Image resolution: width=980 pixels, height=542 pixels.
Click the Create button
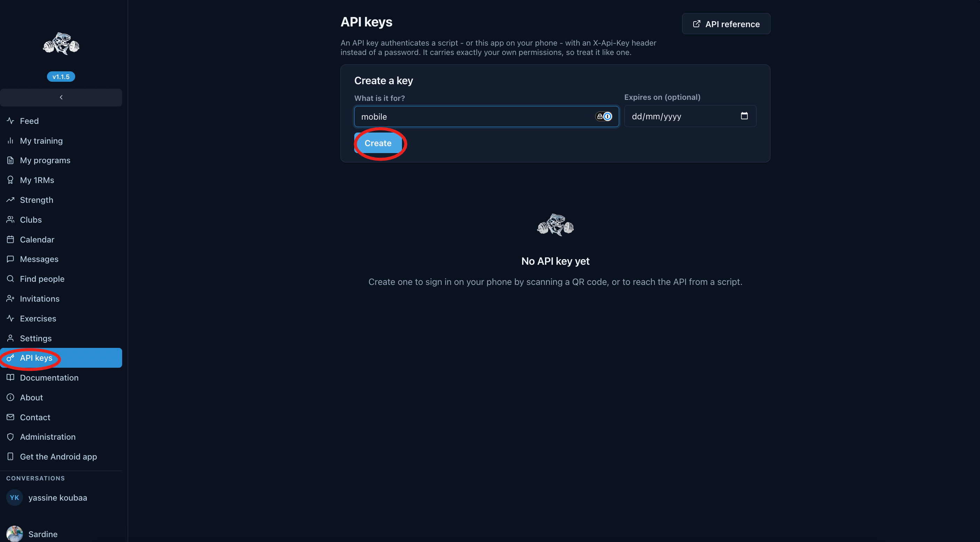point(378,143)
